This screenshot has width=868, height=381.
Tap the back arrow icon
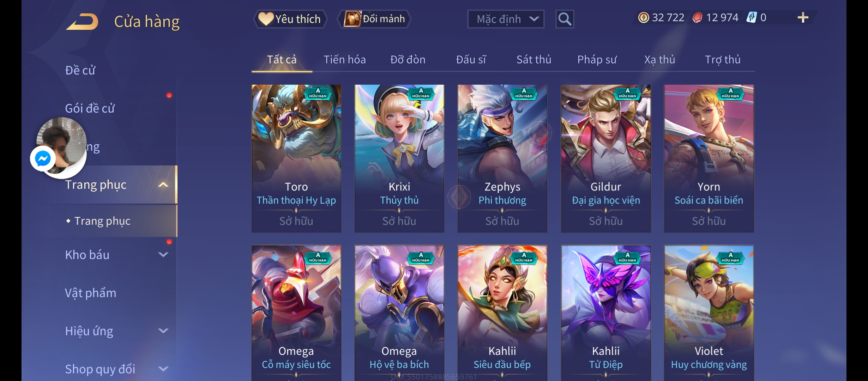point(82,22)
